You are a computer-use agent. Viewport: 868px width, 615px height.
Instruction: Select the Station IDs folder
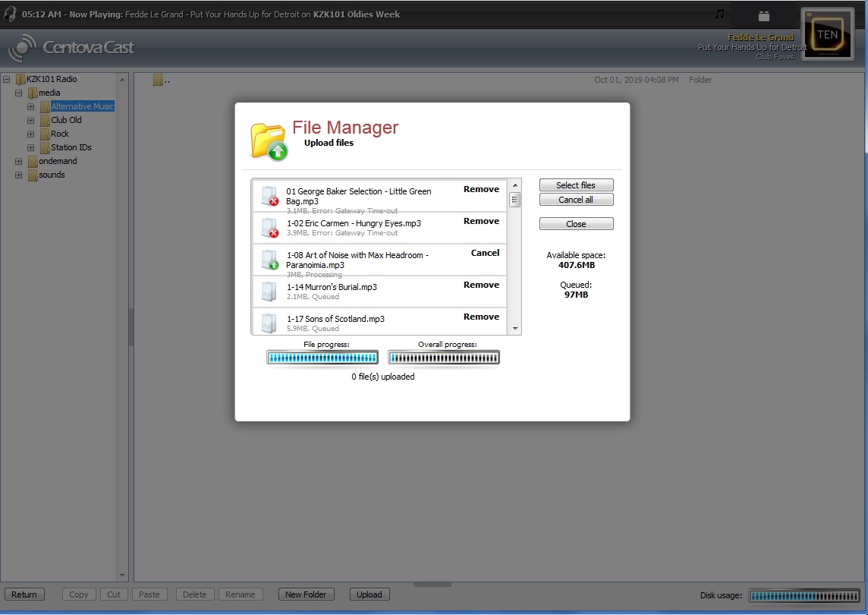click(x=71, y=147)
